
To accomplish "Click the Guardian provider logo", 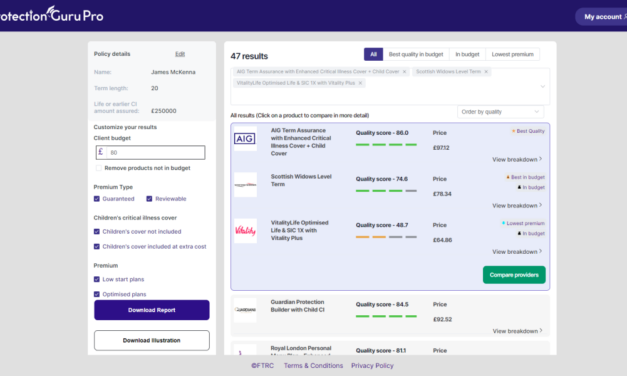I will pos(245,310).
